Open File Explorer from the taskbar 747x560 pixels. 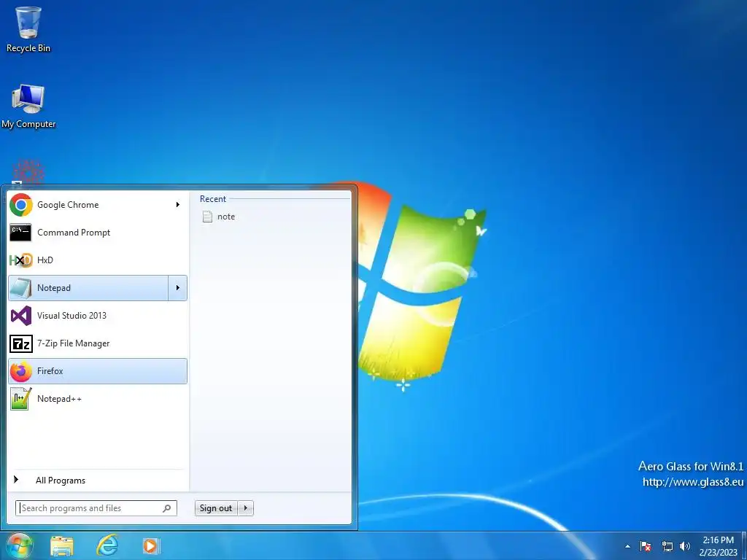coord(62,545)
